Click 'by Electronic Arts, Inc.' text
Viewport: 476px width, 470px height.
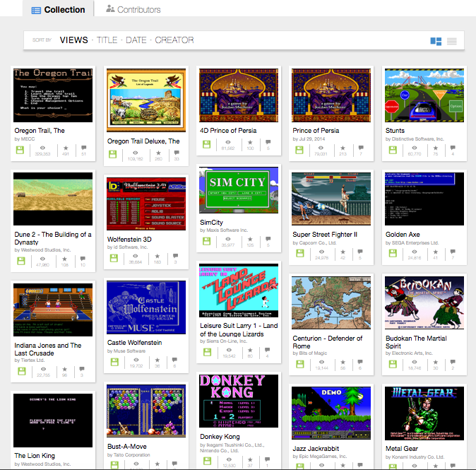[409, 353]
